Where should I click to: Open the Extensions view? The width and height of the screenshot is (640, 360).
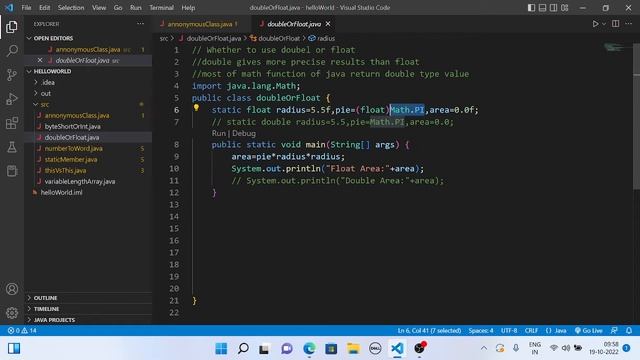pyautogui.click(x=12, y=123)
